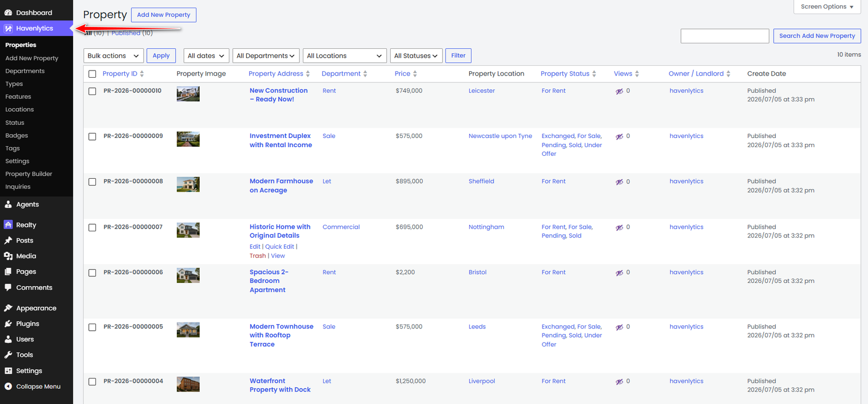Sort by Property Address column header
The height and width of the screenshot is (404, 868).
coord(279,74)
